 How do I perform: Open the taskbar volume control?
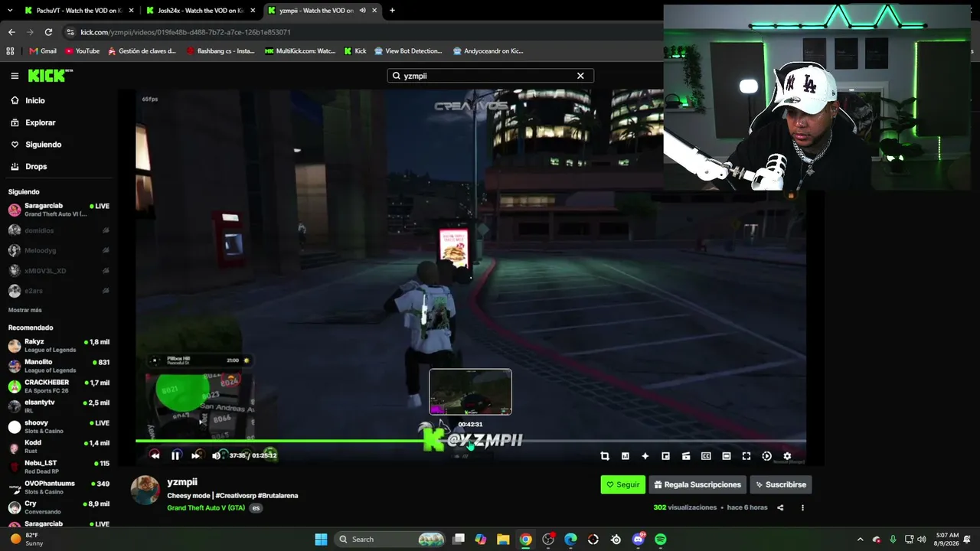point(921,540)
